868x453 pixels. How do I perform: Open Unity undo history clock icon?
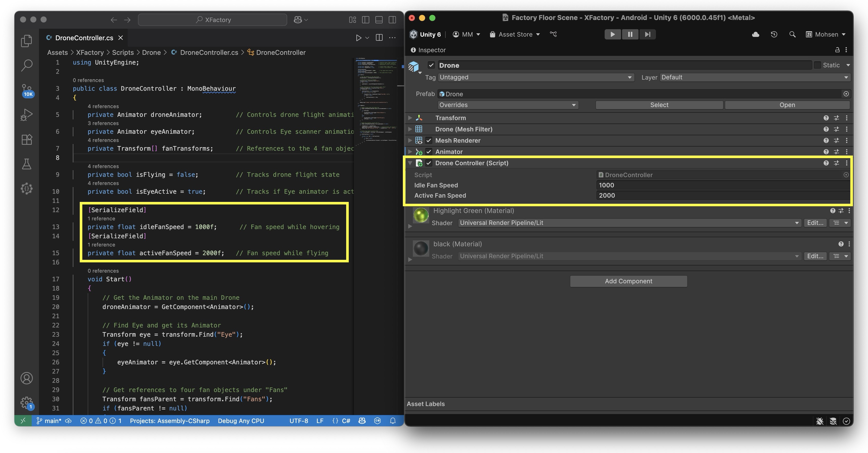[774, 34]
